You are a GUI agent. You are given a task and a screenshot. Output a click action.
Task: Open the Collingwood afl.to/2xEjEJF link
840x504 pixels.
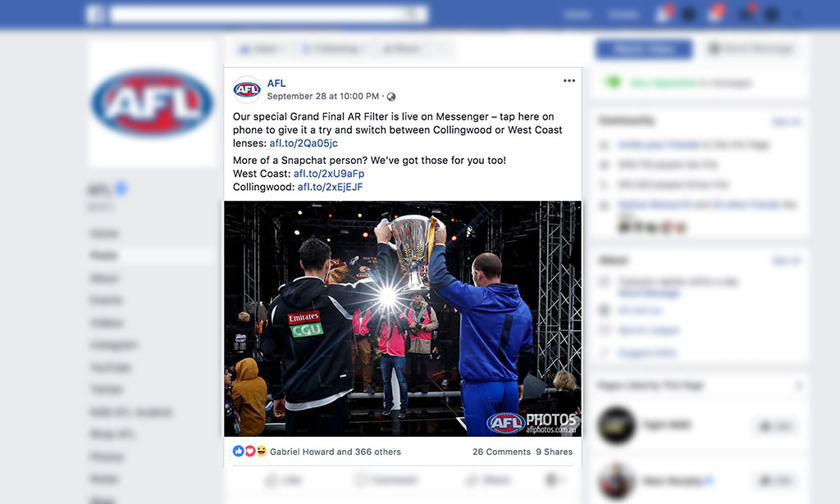330,188
